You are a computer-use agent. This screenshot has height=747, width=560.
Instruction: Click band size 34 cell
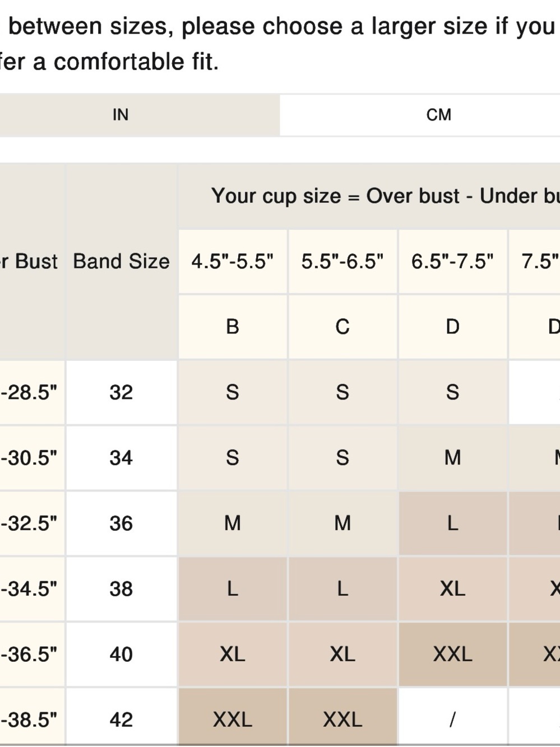click(x=121, y=458)
